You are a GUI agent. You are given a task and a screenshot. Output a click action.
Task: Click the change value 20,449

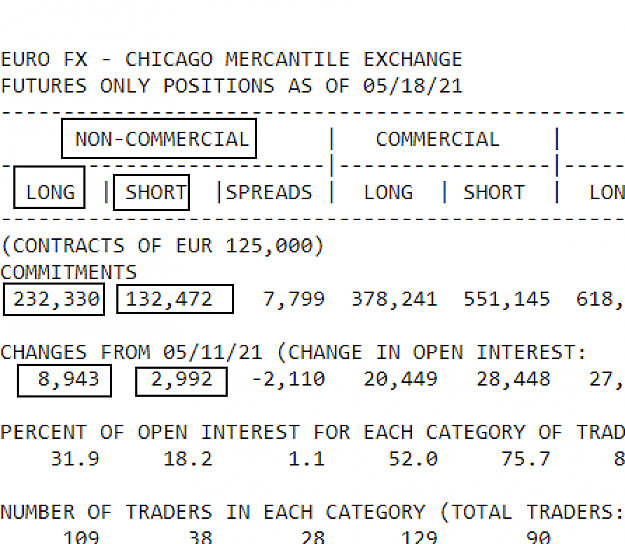point(400,379)
